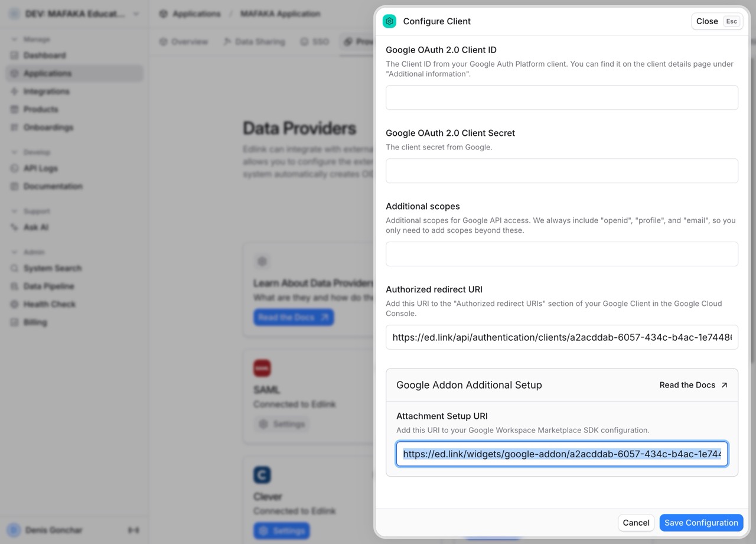Viewport: 756px width, 544px height.
Task: Collapse the Manage sidebar section
Action: (13, 39)
